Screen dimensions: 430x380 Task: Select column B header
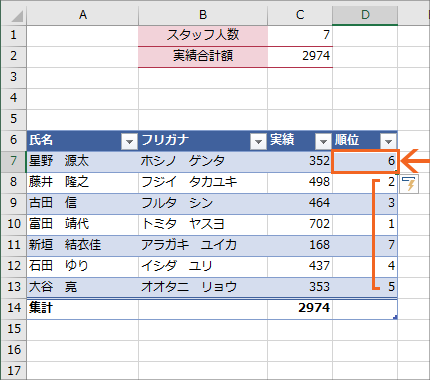(x=203, y=15)
